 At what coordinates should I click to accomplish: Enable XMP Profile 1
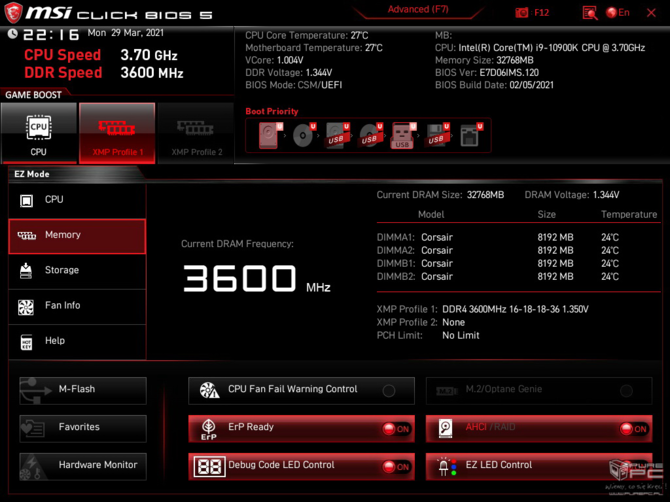pyautogui.click(x=117, y=133)
